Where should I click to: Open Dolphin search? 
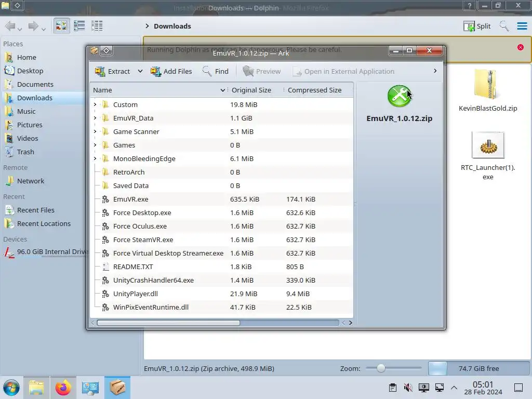[504, 26]
